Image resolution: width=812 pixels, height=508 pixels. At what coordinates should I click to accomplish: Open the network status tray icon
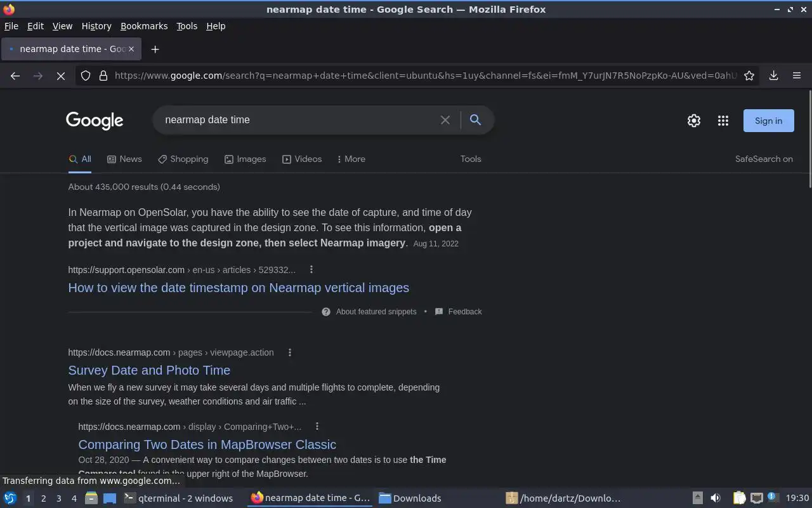pyautogui.click(x=756, y=498)
